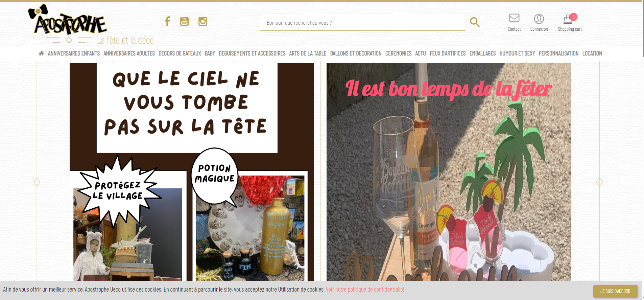This screenshot has height=300, width=644.
Task: Open the Feux d'Artifices menu
Action: 447,53
